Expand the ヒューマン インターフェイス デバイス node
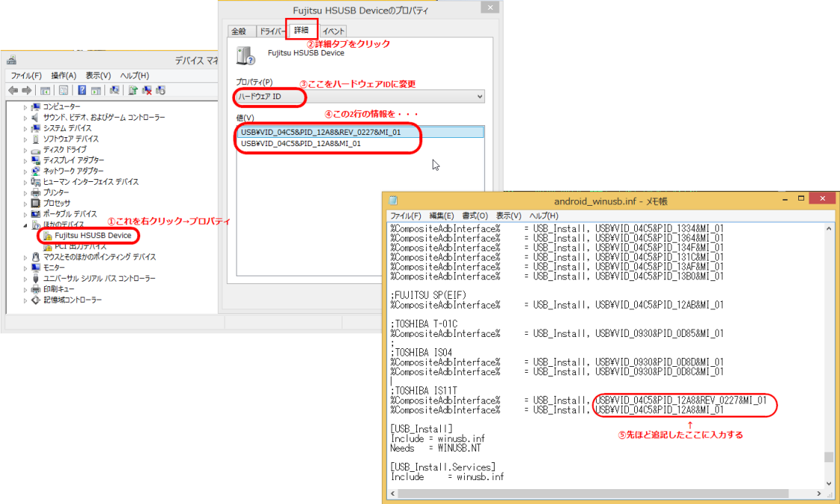The width and height of the screenshot is (840, 504). (x=25, y=182)
